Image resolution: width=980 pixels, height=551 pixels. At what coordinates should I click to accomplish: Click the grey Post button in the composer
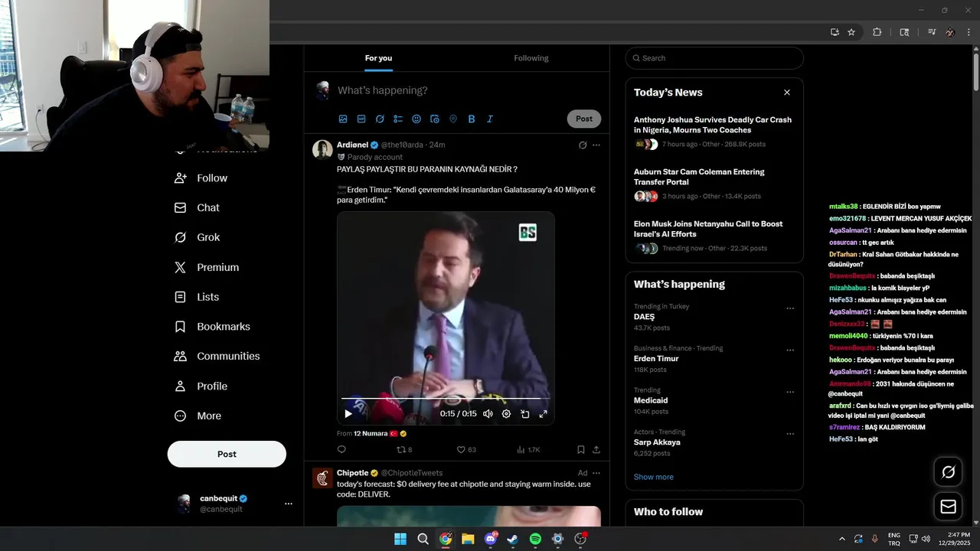584,119
